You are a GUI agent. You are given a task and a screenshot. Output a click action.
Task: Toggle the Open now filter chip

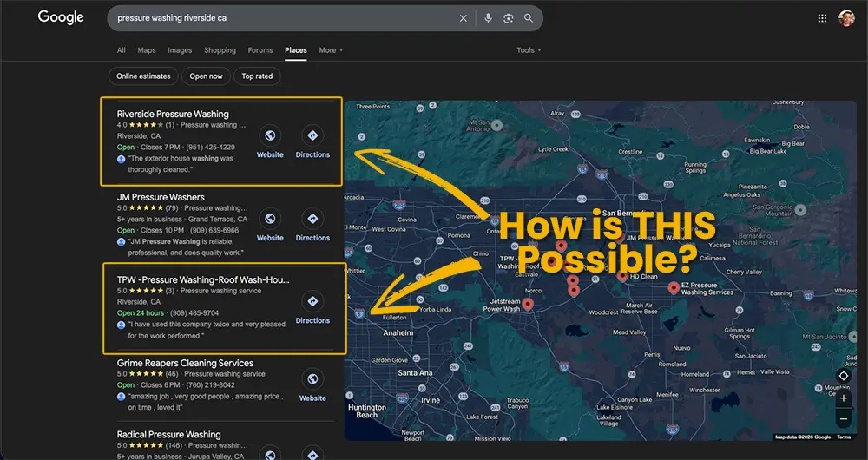pos(206,76)
